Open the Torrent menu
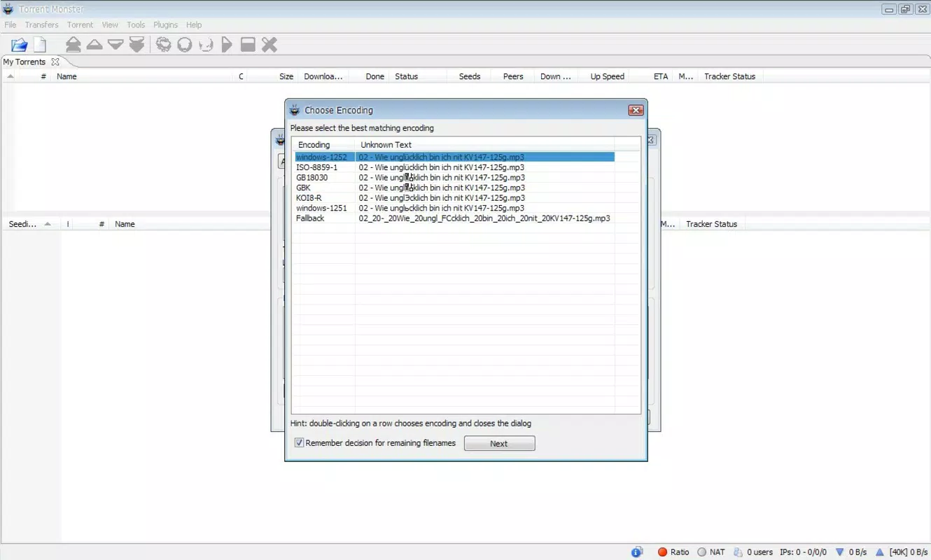This screenshot has width=931, height=560. pyautogui.click(x=80, y=24)
